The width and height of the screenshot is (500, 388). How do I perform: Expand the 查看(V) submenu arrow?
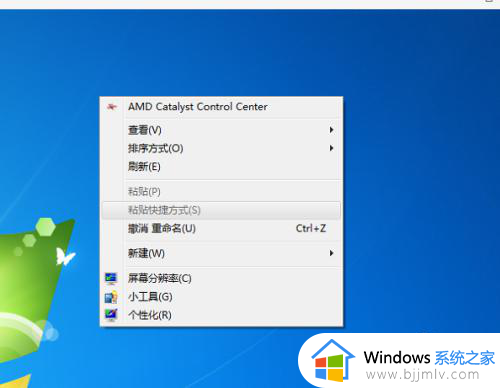coord(331,130)
